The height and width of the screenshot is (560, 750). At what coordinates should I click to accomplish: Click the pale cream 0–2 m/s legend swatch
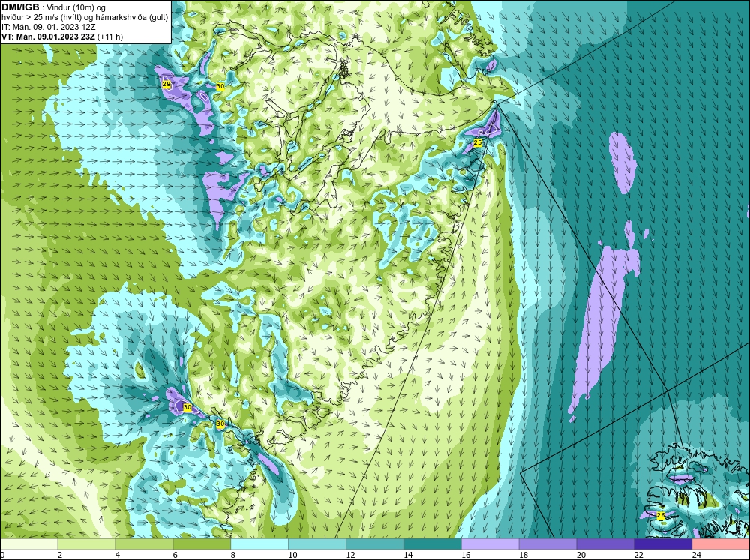pyautogui.click(x=28, y=544)
